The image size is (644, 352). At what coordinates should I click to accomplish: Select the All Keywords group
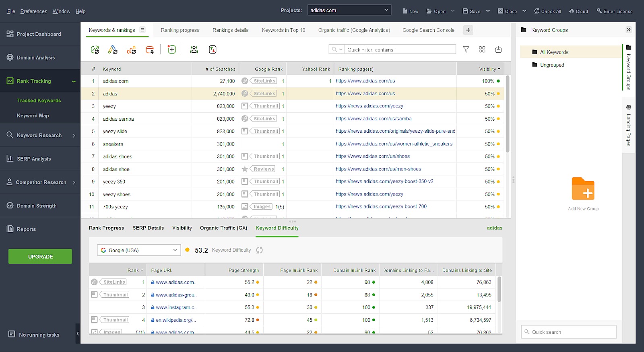click(554, 52)
